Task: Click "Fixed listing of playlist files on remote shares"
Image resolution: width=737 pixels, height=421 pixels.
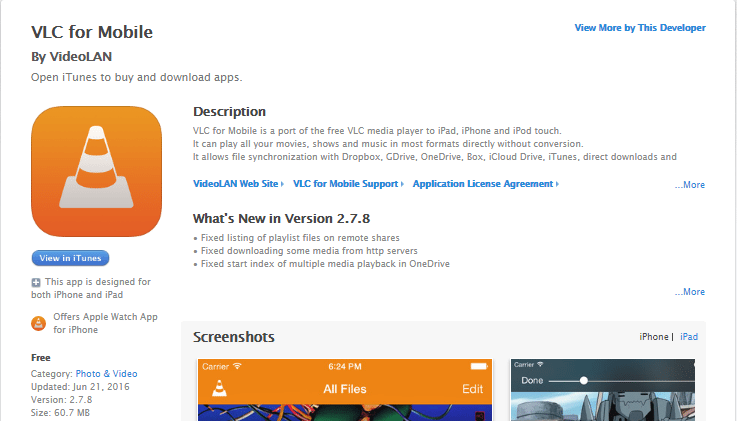Action: (300, 238)
